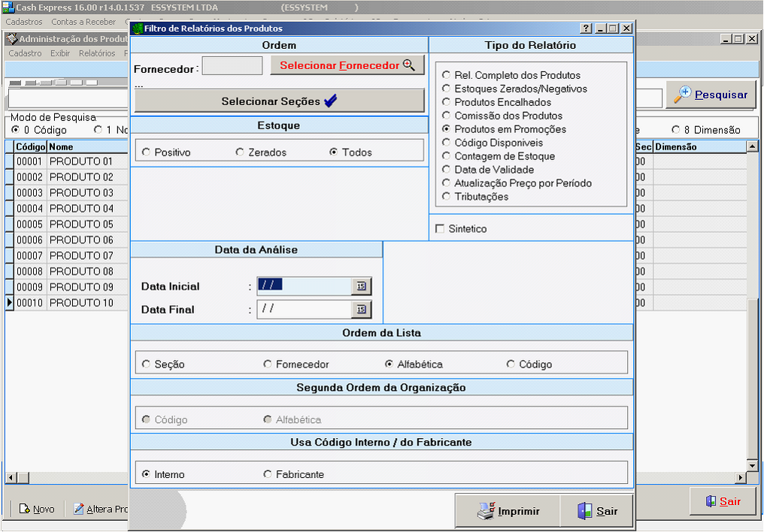Open the Cadastros menu
This screenshot has width=764, height=532.
[26, 22]
